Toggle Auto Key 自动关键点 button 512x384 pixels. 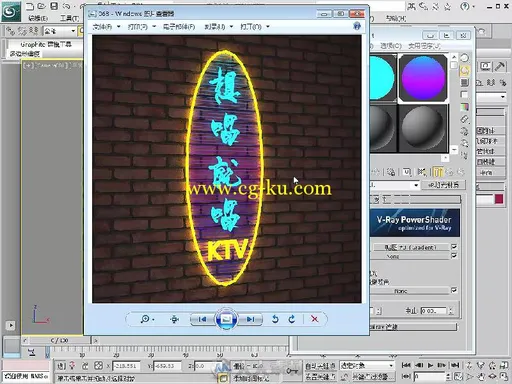tap(320, 366)
